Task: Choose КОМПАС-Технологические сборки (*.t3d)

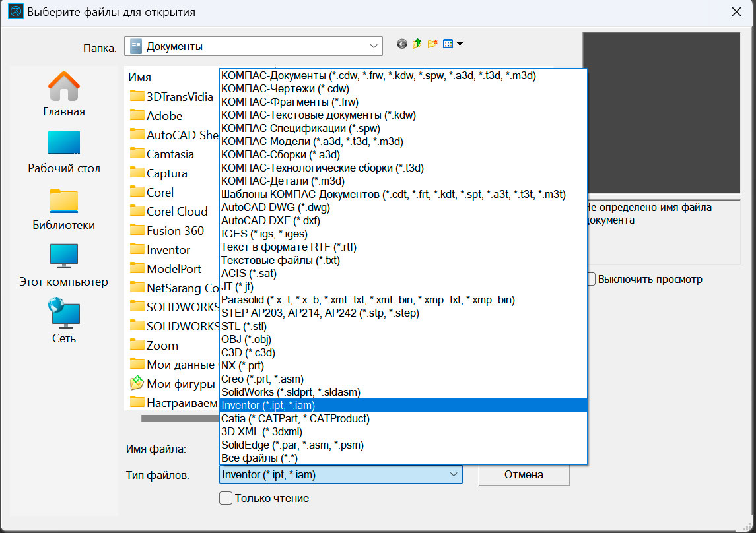Action: pyautogui.click(x=403, y=168)
